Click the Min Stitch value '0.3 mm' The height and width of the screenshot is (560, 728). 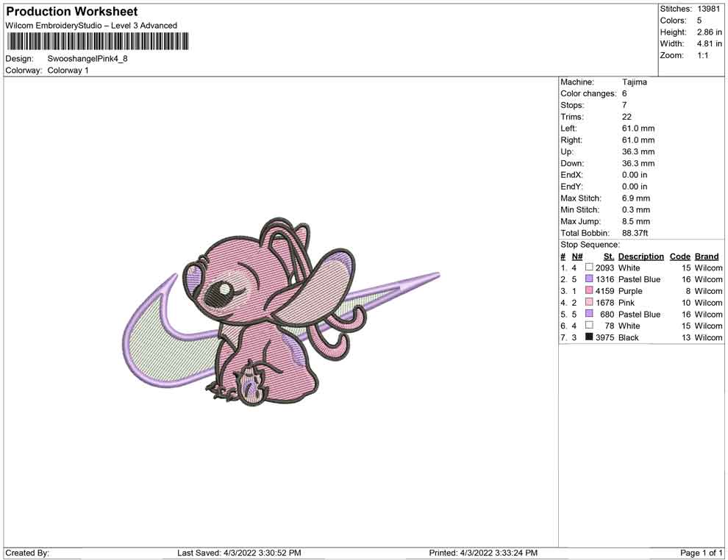point(636,209)
